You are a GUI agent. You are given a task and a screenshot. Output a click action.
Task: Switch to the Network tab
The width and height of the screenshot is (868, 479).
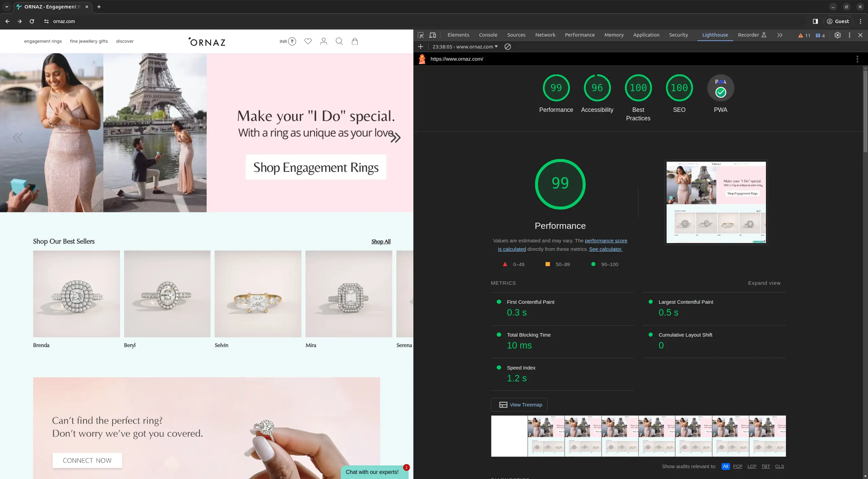(545, 35)
